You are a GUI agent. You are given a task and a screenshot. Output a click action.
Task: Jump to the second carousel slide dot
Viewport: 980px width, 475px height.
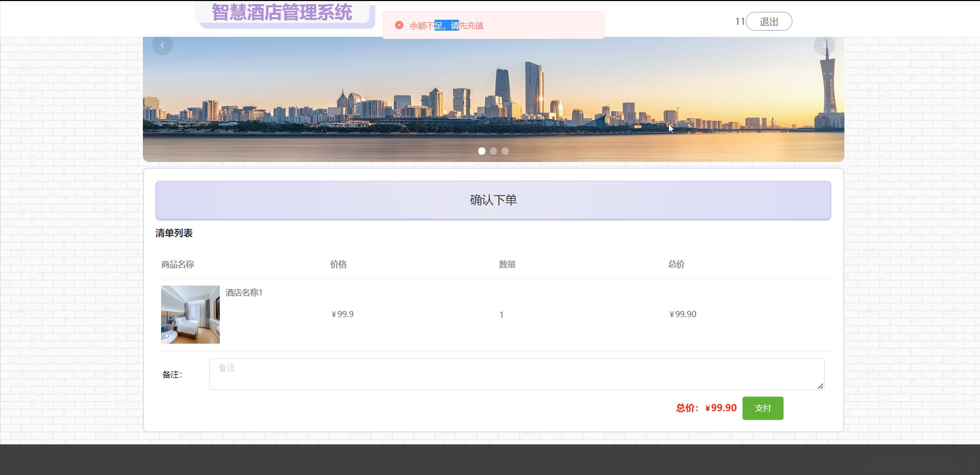(494, 151)
